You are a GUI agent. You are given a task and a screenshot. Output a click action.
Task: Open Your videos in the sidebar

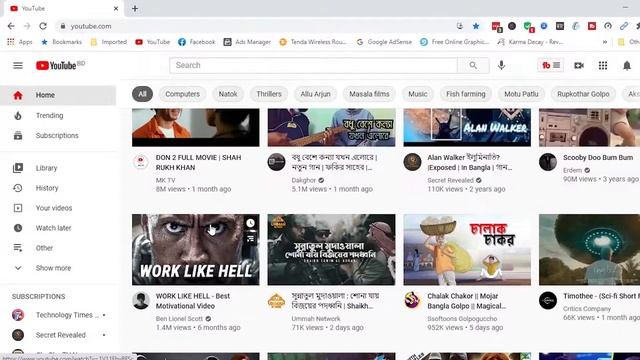pyautogui.click(x=58, y=208)
